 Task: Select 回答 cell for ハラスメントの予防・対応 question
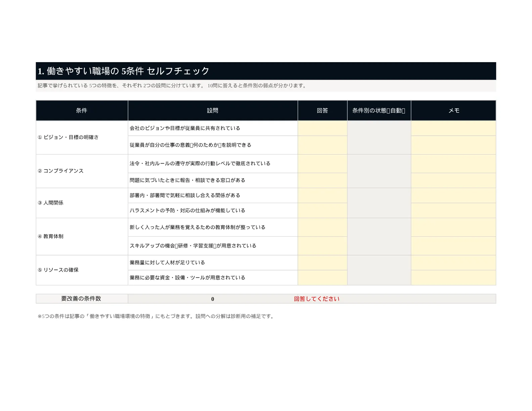point(322,211)
